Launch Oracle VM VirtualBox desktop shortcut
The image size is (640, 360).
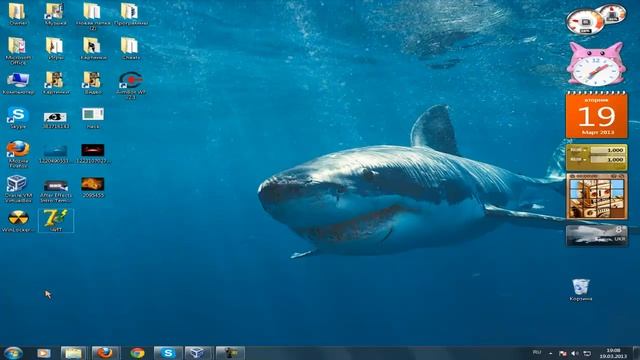point(18,188)
